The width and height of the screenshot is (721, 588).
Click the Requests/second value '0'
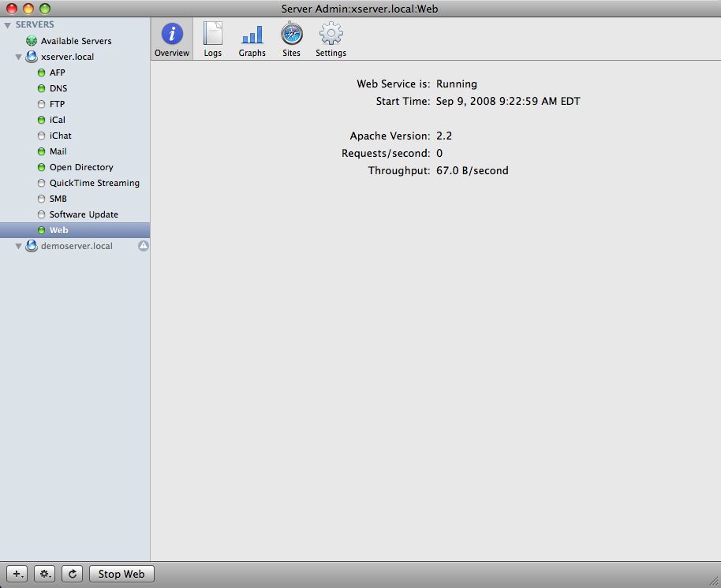click(x=439, y=154)
